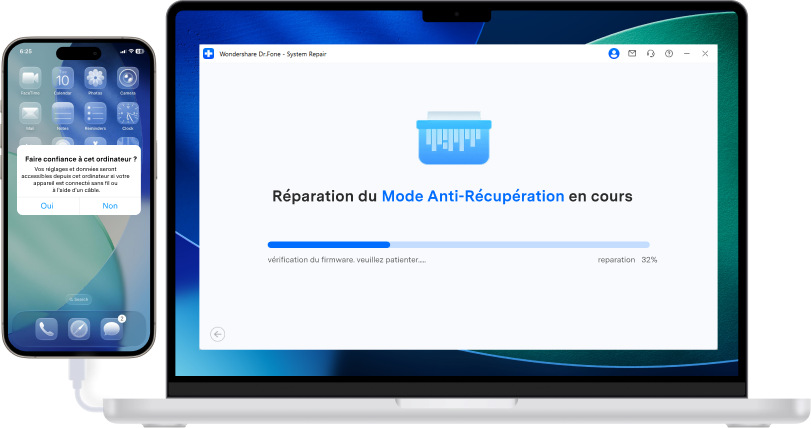Launch the Camera app on the phone

[128, 78]
